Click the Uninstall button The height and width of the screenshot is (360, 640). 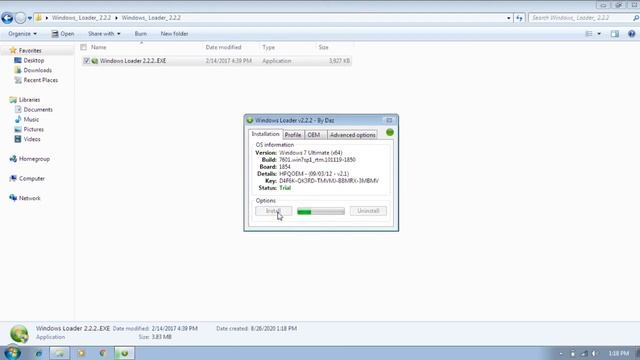click(x=368, y=211)
